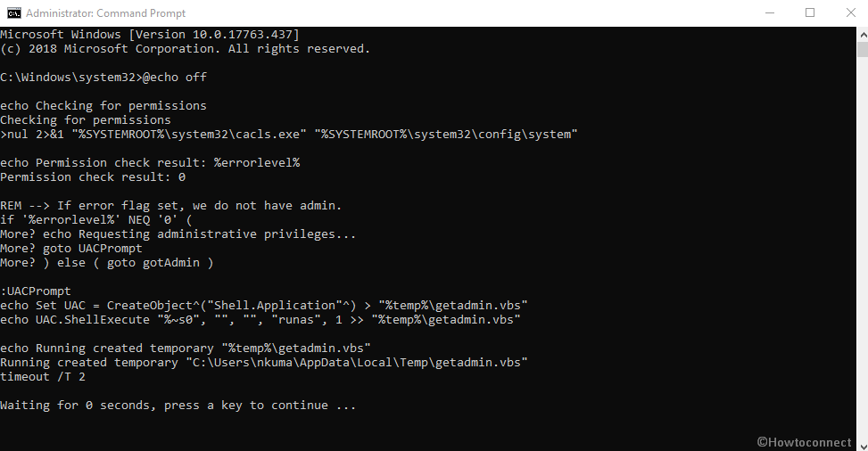Click the scrollbar up arrow
Screen dimensions: 868x451
coord(863,34)
